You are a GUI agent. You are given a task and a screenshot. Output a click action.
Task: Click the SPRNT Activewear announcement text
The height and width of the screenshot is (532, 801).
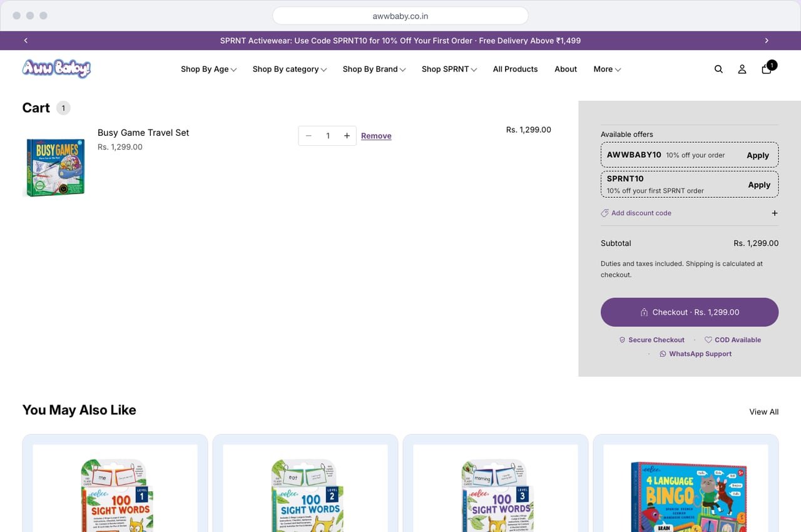(400, 41)
